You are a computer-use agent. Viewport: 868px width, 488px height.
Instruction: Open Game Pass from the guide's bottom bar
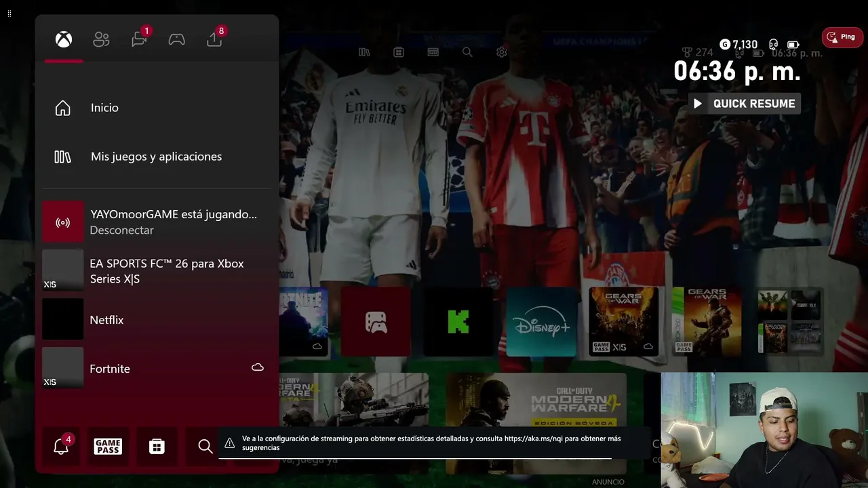click(x=108, y=446)
